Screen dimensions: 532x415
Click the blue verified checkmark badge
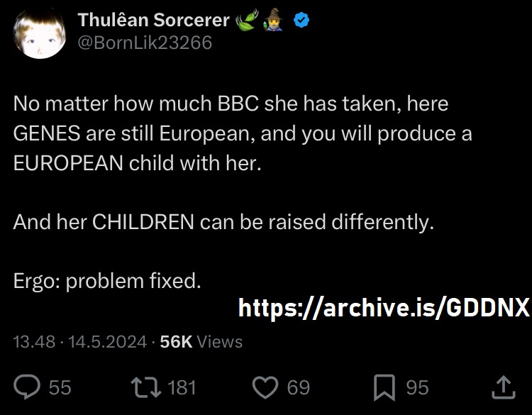(301, 20)
